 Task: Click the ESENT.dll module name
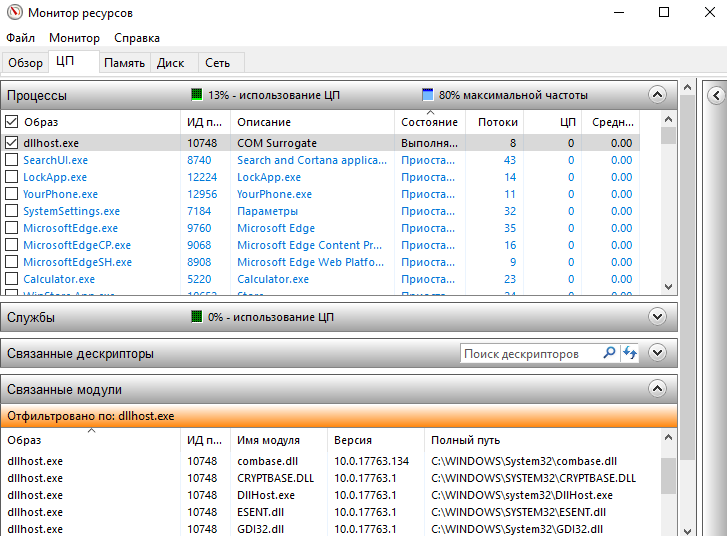point(260,512)
